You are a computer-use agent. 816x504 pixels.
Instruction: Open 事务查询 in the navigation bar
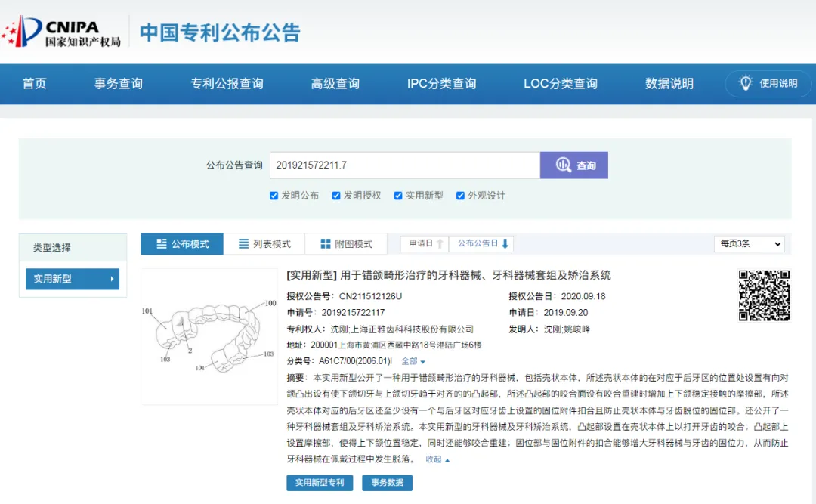pyautogui.click(x=118, y=83)
